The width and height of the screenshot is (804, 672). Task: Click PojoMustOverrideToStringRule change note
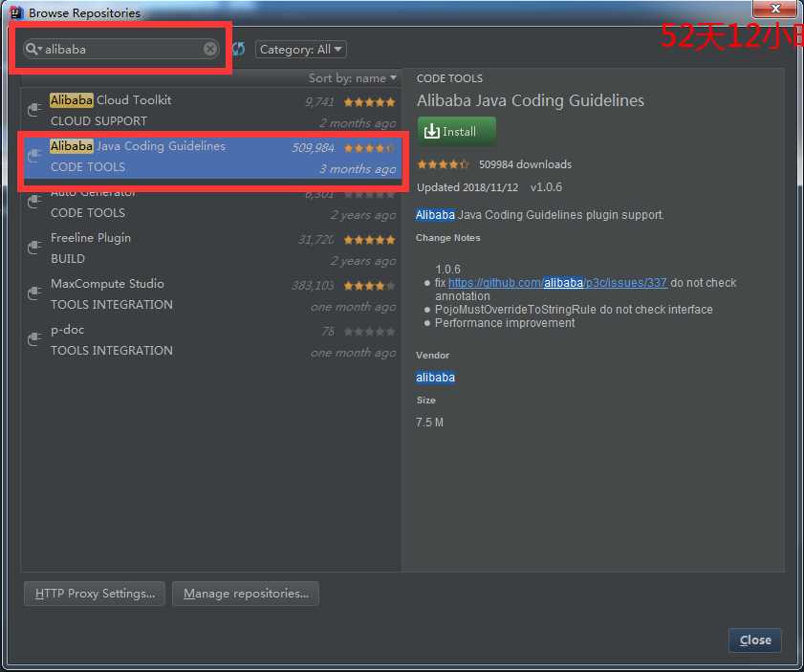pos(574,310)
